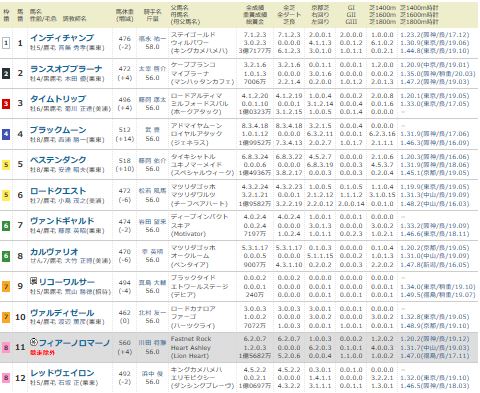Viewport: 480px width, 393px height.
Task: Click circled 外 mark before フィアーノロマーノ
Action: (34, 342)
